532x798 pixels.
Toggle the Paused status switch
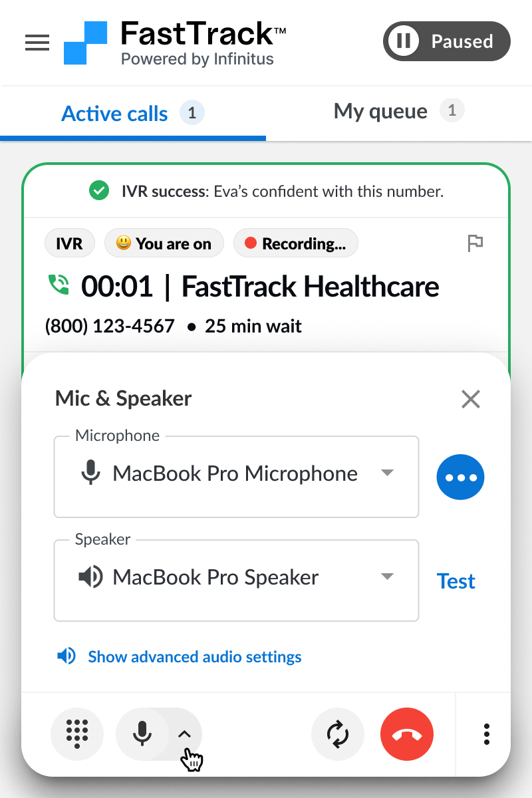(x=447, y=41)
